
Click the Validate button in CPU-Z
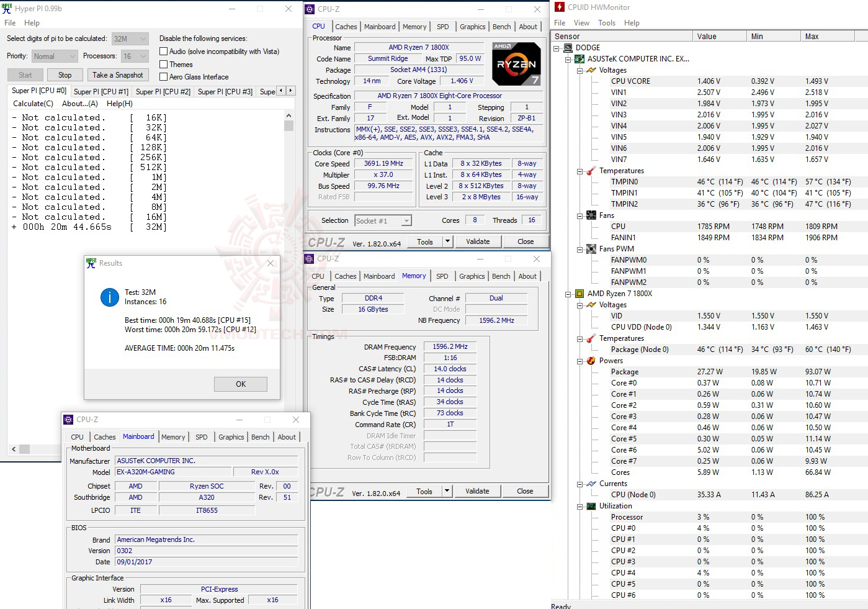478,241
